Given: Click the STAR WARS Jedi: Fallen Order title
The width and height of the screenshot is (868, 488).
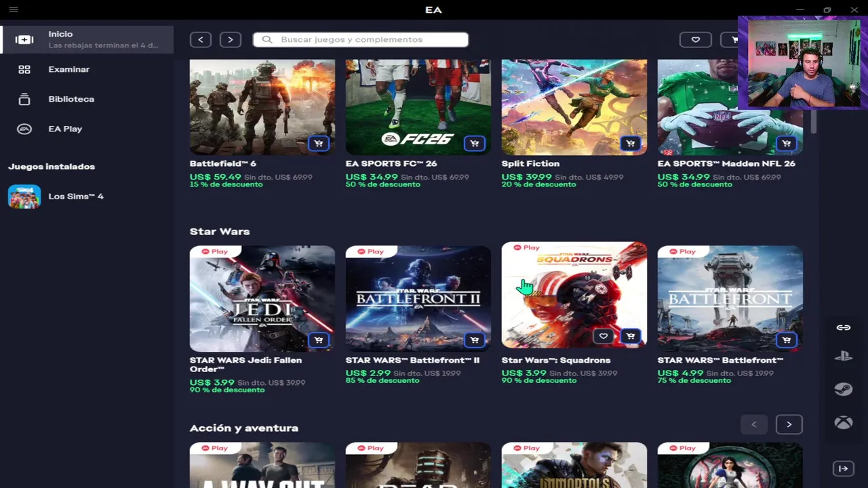Looking at the screenshot, I should pos(246,365).
